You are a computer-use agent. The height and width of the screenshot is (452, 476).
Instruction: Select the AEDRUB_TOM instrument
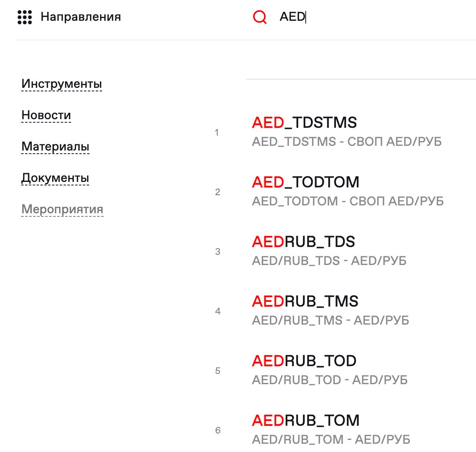pyautogui.click(x=306, y=420)
